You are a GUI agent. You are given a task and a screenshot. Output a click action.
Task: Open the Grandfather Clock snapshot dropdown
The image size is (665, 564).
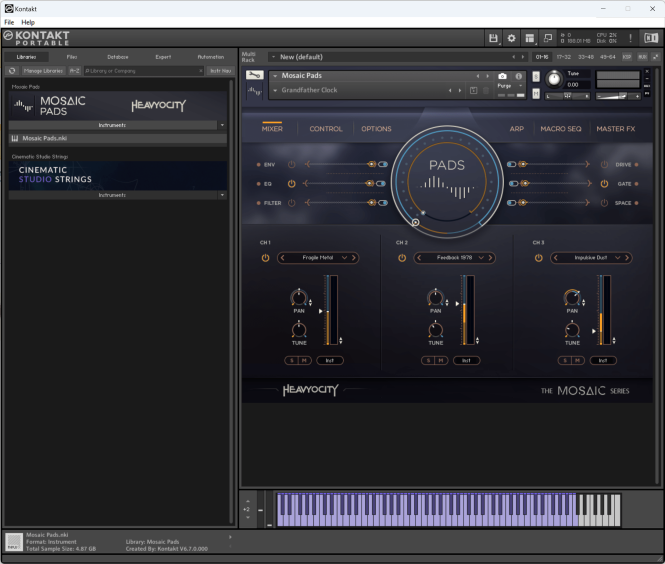pos(275,90)
